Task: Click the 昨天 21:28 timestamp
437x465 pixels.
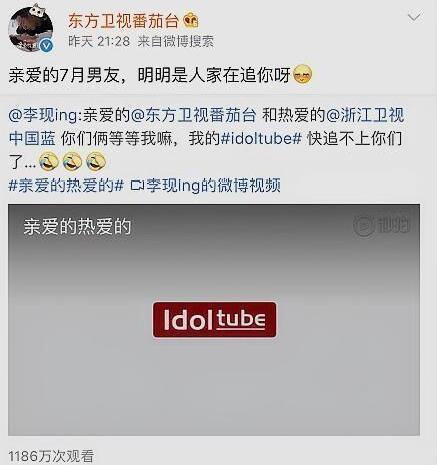Action: click(99, 41)
